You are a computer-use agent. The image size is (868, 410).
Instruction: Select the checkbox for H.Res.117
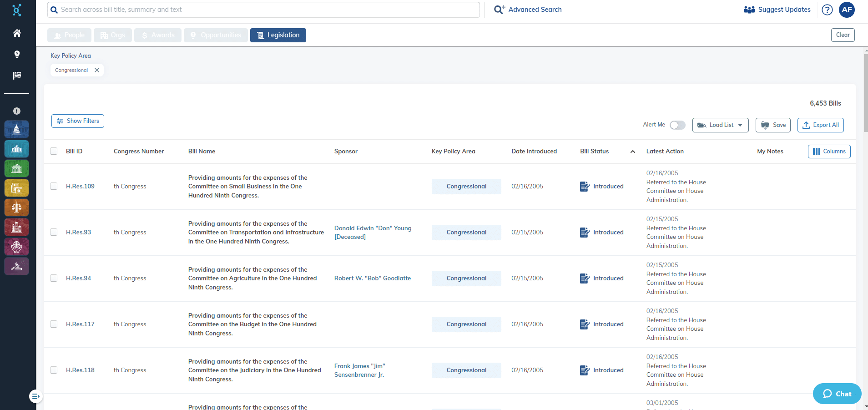(54, 324)
